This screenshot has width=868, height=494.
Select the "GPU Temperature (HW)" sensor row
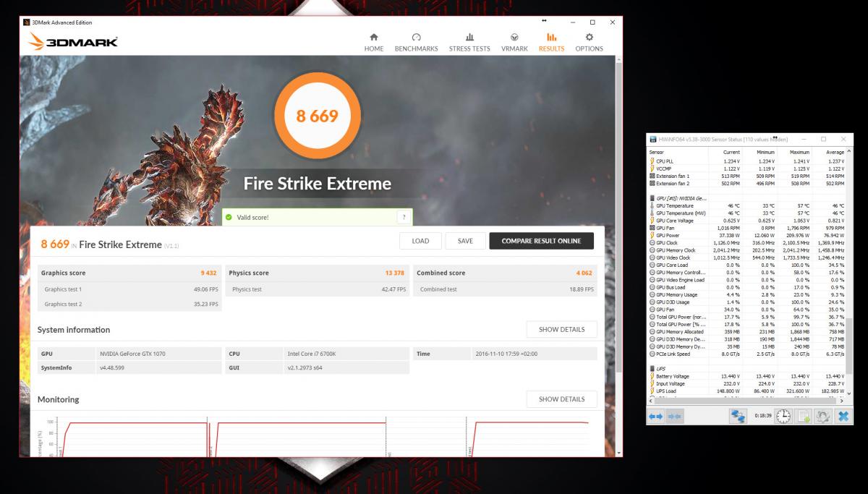click(x=746, y=213)
